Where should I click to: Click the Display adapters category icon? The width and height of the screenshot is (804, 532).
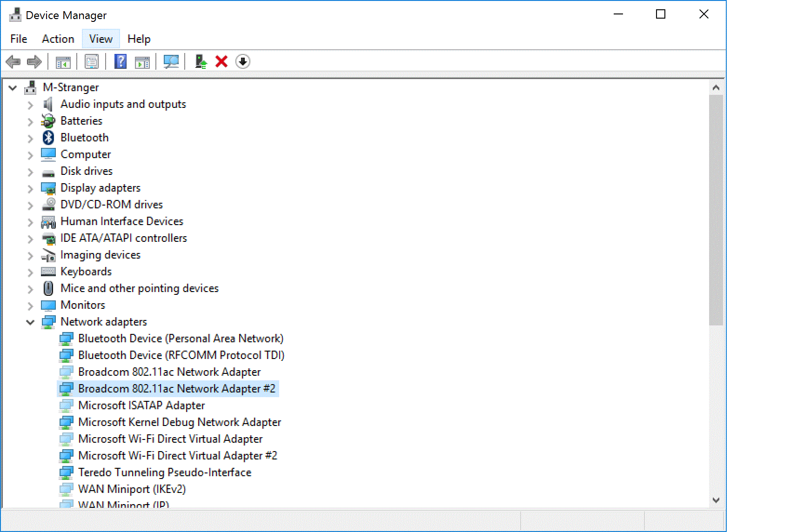[x=48, y=188]
